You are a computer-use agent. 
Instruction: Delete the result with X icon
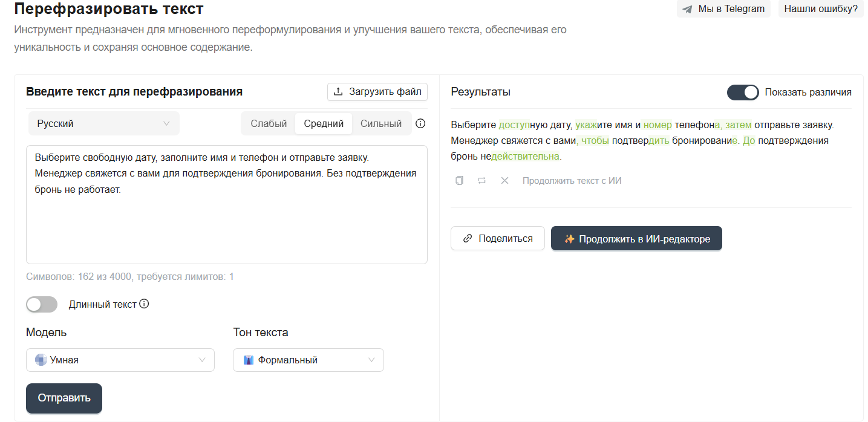pos(504,180)
